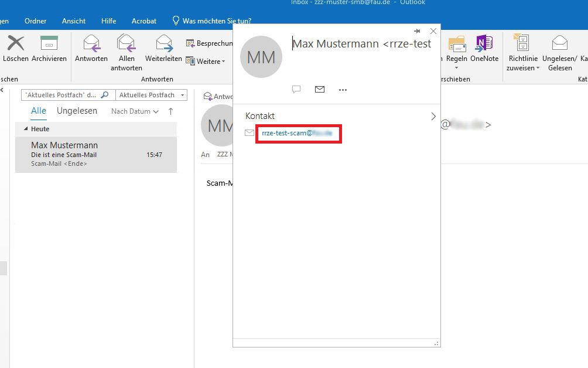The width and height of the screenshot is (588, 368).
Task: Archive the message with Archivieren
Action: coord(49,44)
